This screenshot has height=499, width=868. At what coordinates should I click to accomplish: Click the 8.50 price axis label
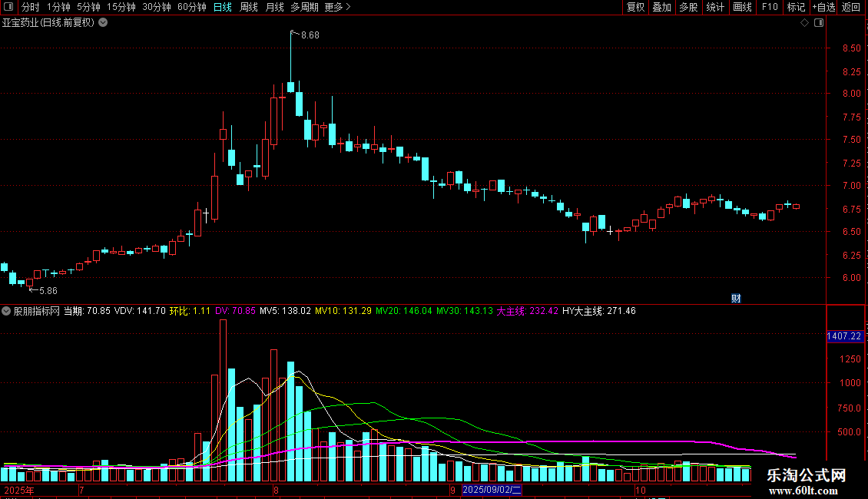pos(851,48)
